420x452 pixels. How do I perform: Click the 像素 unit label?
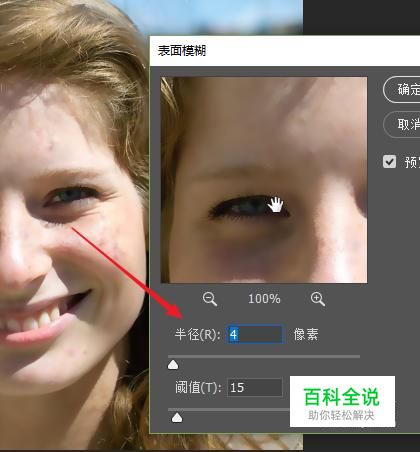306,334
